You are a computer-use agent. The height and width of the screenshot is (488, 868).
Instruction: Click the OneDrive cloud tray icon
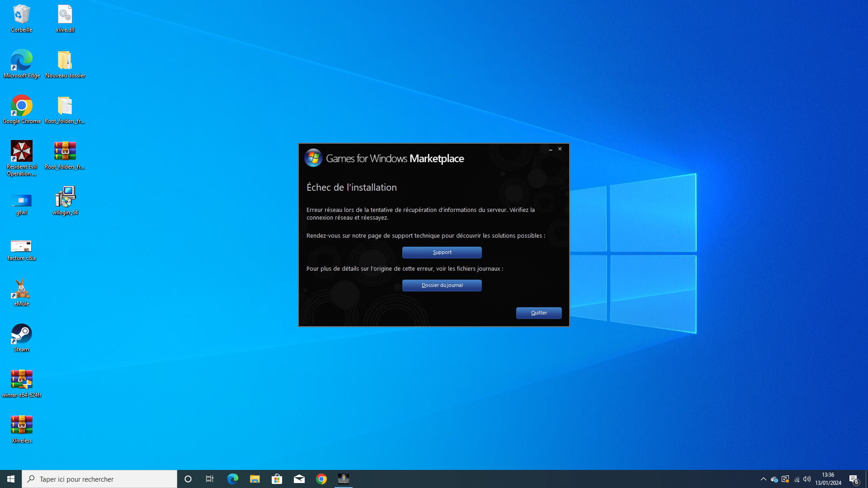click(774, 479)
